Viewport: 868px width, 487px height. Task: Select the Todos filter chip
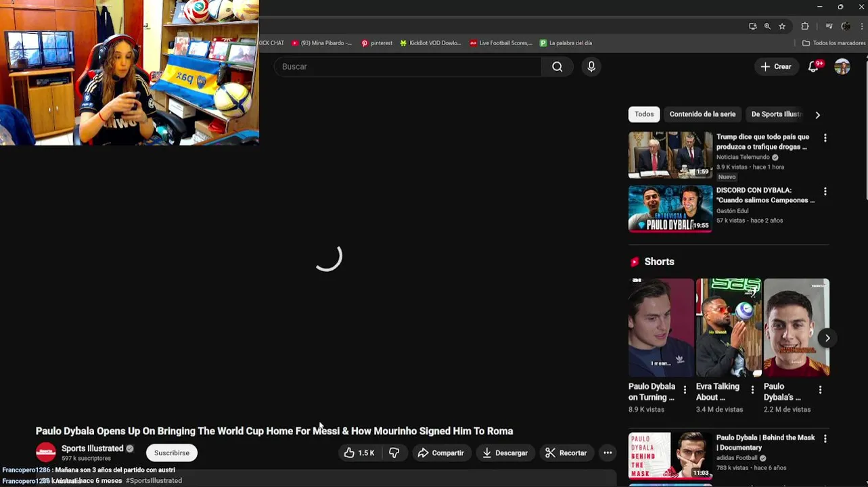tap(644, 114)
